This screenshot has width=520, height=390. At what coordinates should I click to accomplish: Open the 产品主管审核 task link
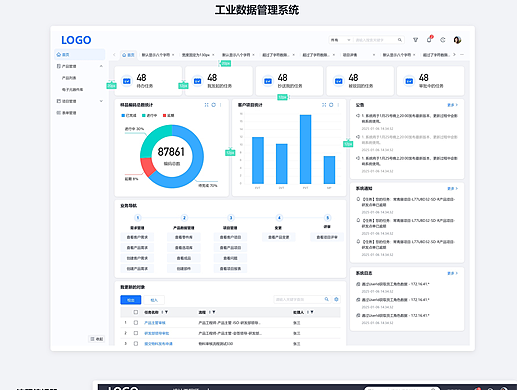coord(155,323)
